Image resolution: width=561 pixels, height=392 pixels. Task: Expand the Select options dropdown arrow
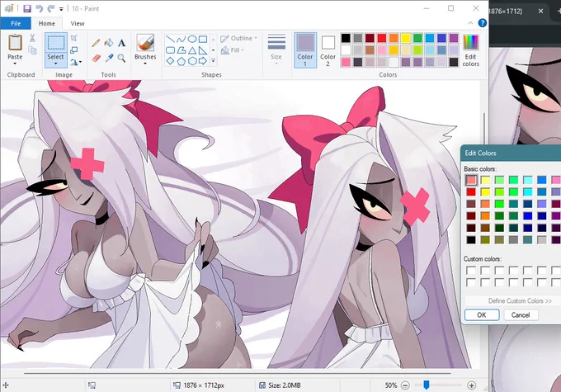(56, 64)
